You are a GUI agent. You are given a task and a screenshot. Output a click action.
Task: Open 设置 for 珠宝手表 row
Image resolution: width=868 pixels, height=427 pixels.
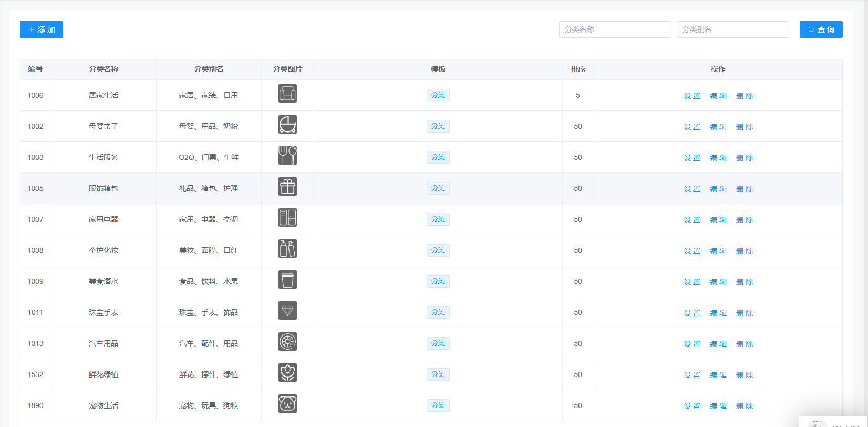click(692, 313)
